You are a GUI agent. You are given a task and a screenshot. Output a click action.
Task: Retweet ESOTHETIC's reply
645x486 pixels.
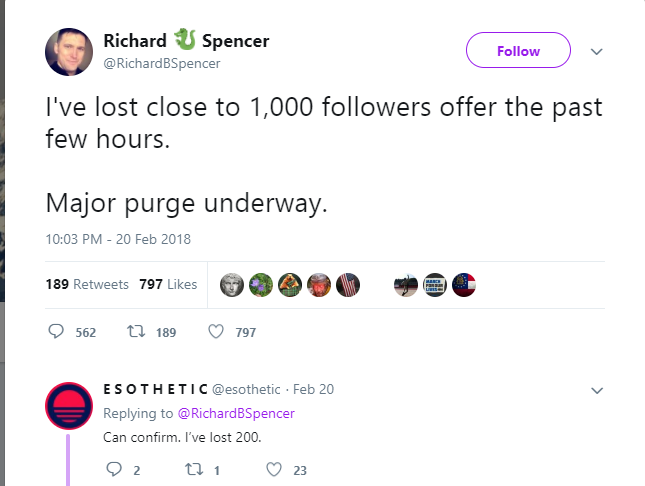click(x=194, y=470)
